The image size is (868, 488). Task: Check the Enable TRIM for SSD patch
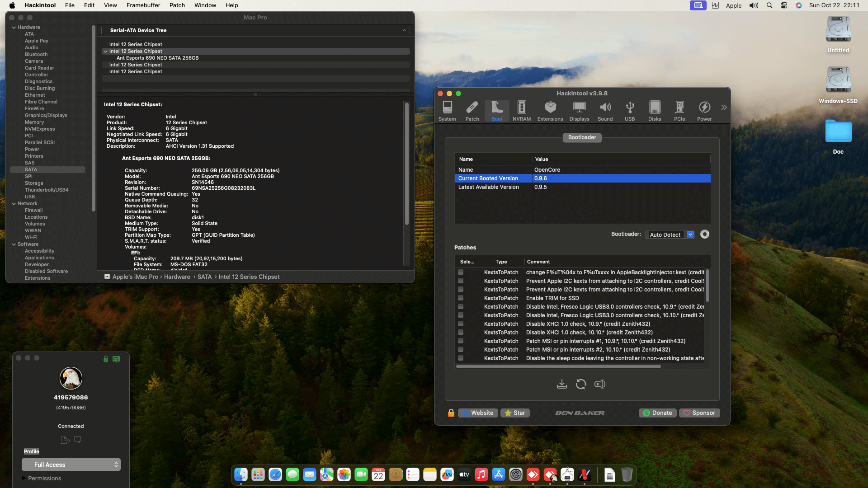point(460,298)
